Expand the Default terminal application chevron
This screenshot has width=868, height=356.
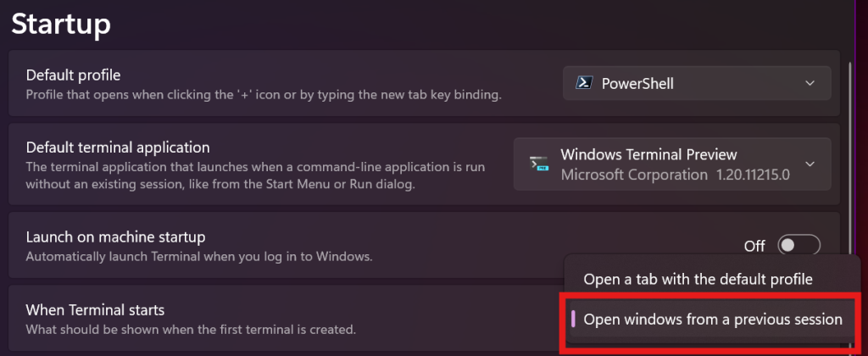810,164
